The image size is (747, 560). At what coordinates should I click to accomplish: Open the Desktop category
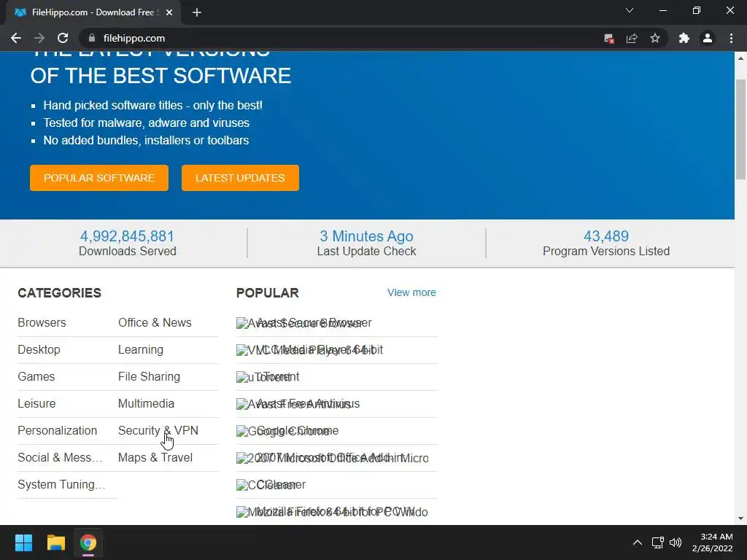point(39,349)
